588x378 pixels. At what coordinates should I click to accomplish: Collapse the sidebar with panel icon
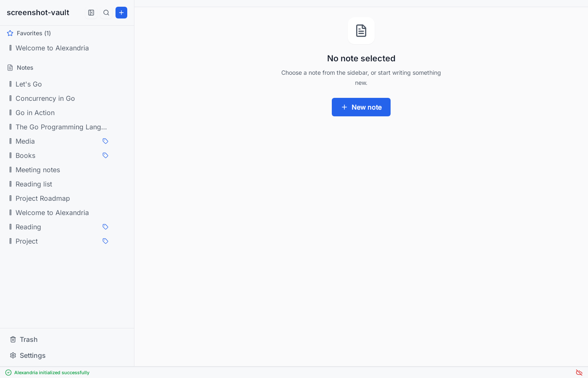[x=91, y=13]
